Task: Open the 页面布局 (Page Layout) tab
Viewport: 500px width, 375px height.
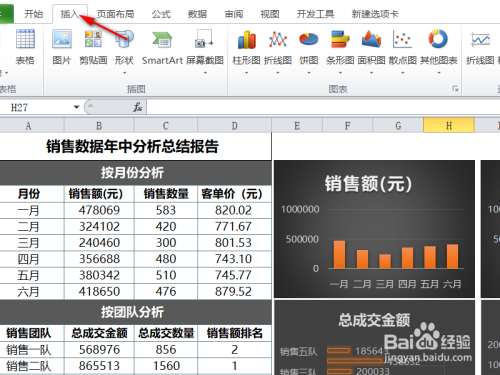Action: click(115, 14)
